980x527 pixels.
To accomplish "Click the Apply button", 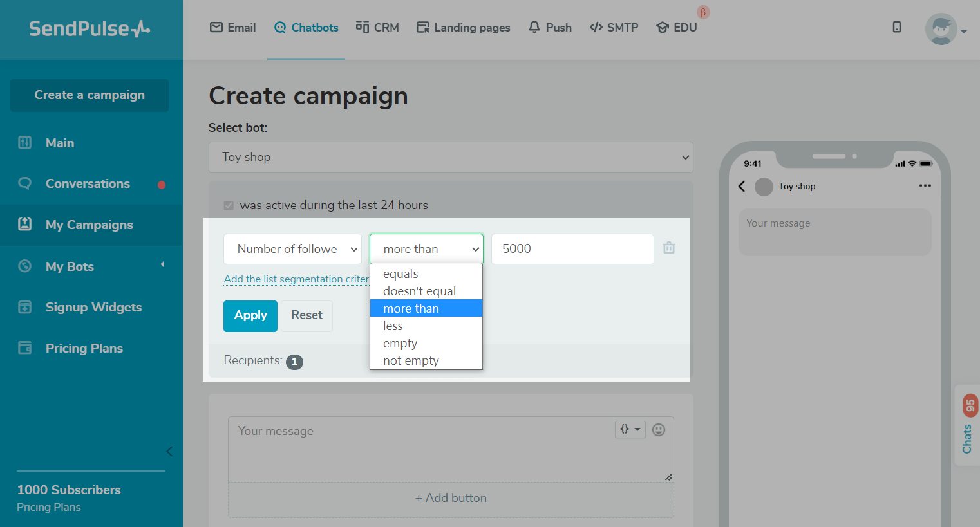I will [x=250, y=316].
